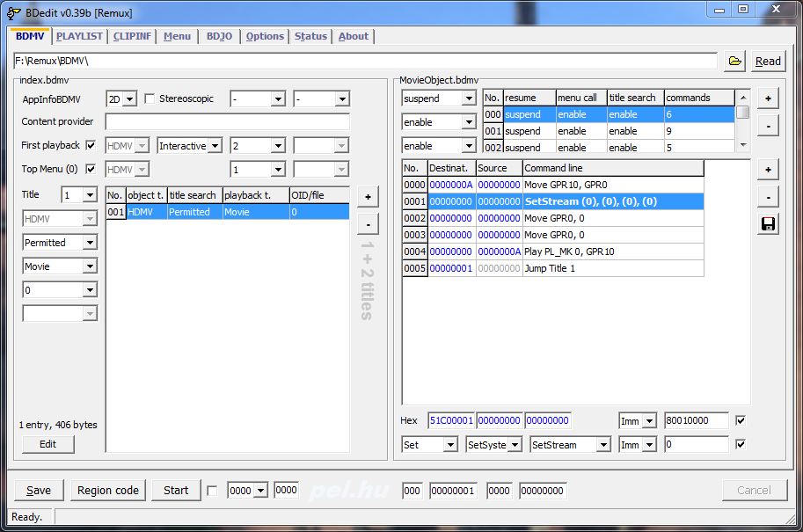Screen dimensions: 803x532
Task: Select command row 0003
Action: (553, 235)
